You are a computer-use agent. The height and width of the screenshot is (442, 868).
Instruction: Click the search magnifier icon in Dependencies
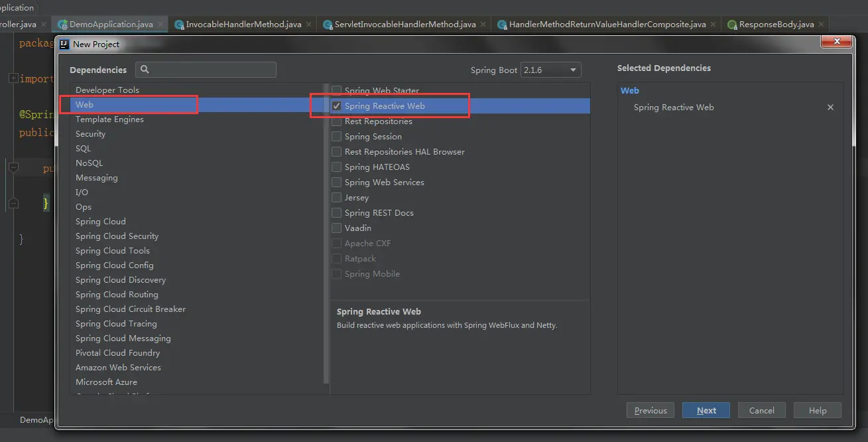coord(145,70)
